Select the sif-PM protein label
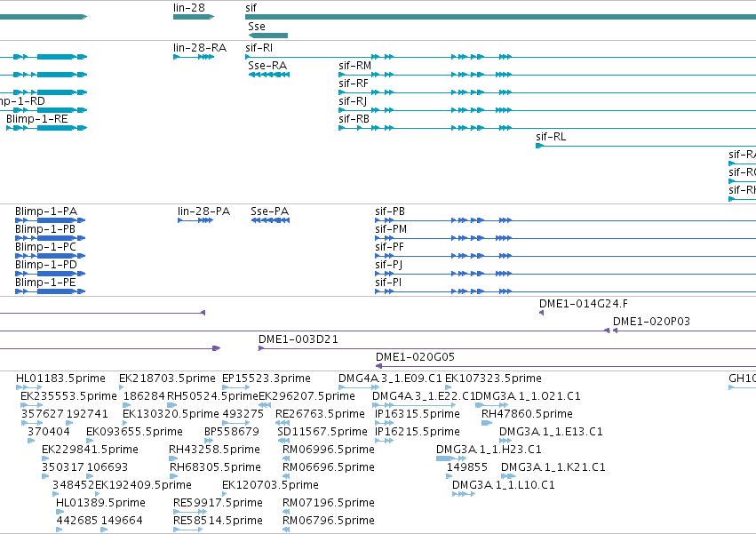 [x=391, y=229]
